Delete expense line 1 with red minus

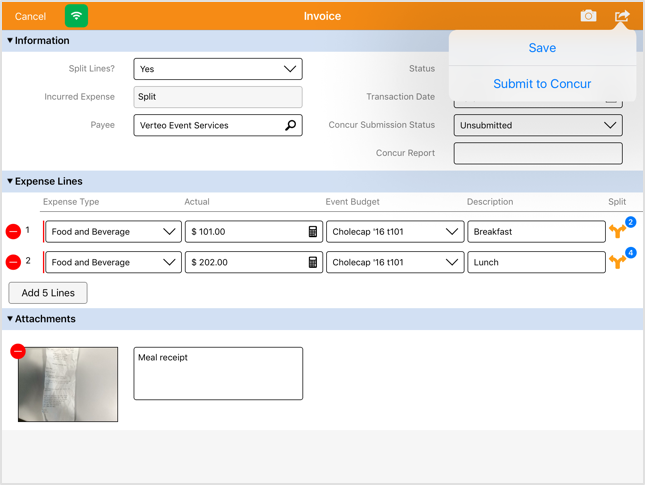click(x=14, y=232)
